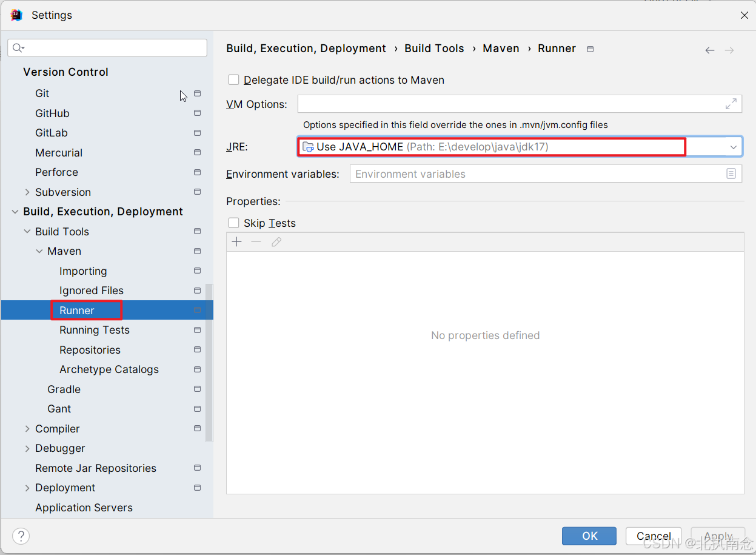756x555 pixels.
Task: Click the project-level icon next to Perforce
Action: coord(197,172)
